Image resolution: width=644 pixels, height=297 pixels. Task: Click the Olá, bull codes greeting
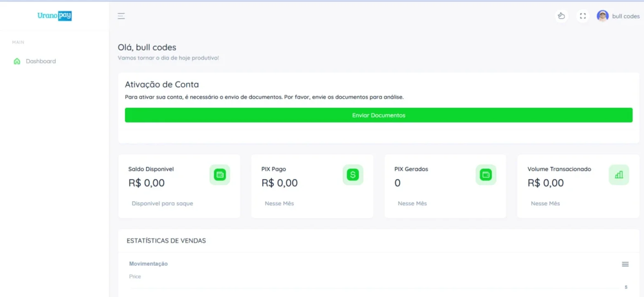147,47
